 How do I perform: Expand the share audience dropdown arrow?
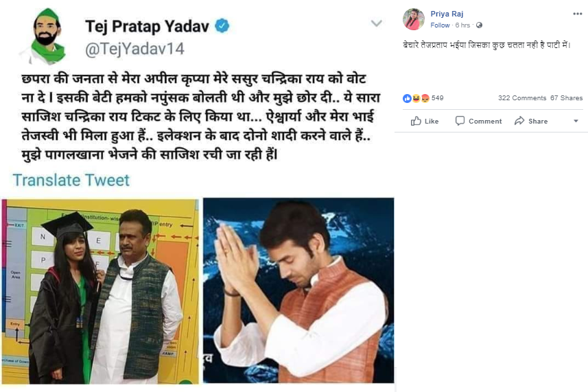coord(576,121)
